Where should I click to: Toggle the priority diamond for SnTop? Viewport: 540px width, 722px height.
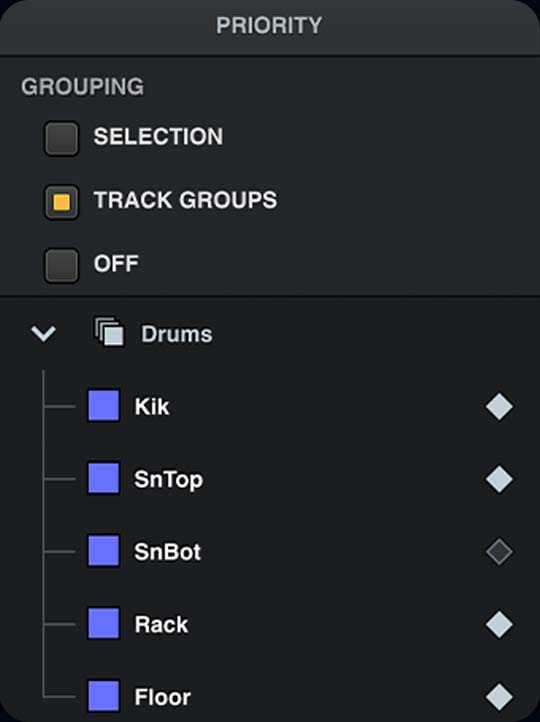(499, 479)
